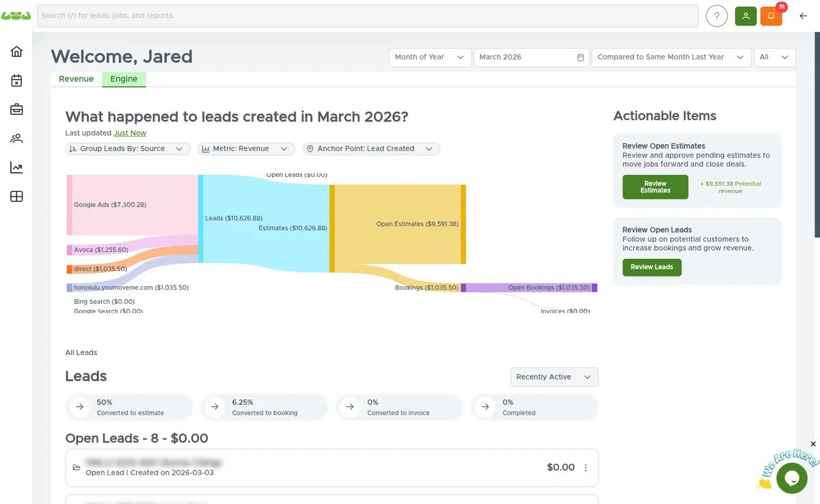Select the apps grid icon in the sidebar
Image resolution: width=820 pixels, height=504 pixels.
(16, 196)
